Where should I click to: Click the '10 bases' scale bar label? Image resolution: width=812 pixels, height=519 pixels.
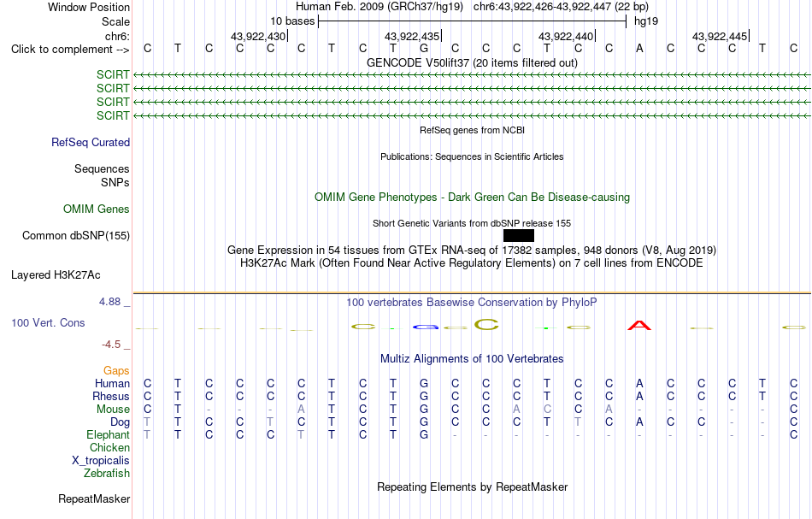coord(292,21)
